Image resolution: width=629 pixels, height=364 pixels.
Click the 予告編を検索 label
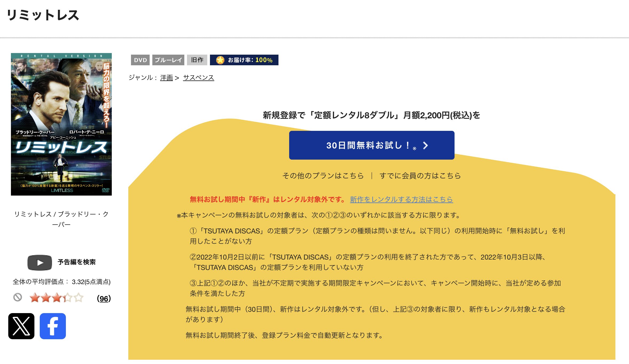[77, 262]
